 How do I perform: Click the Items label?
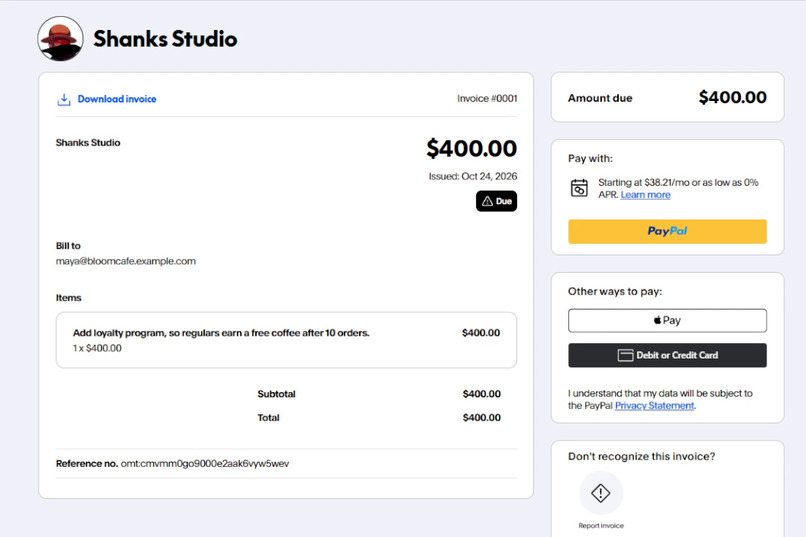(68, 298)
